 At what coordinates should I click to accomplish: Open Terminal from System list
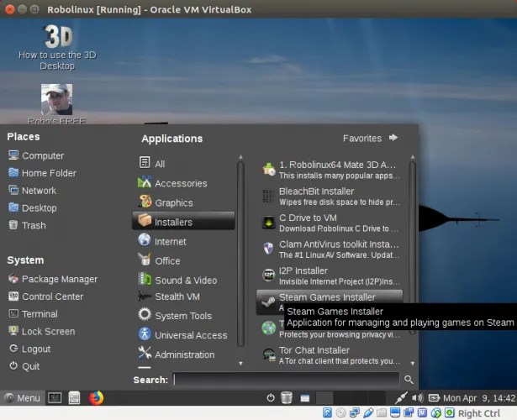tap(33, 314)
